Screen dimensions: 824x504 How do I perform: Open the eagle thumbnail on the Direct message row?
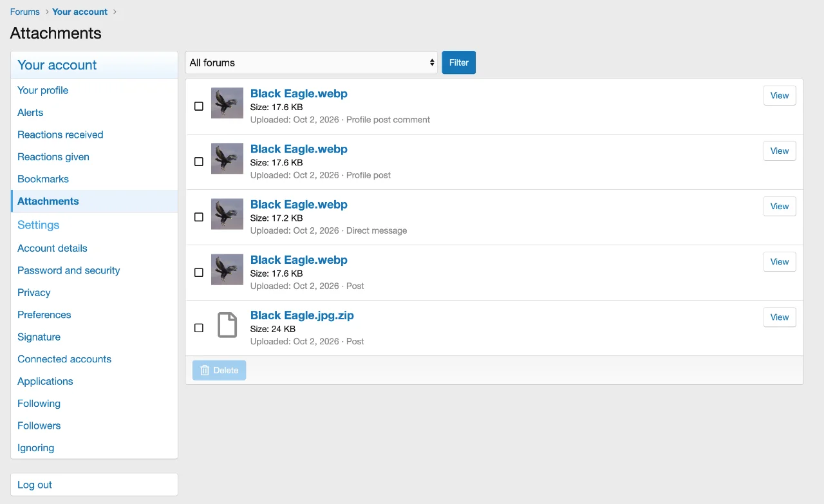[227, 214]
